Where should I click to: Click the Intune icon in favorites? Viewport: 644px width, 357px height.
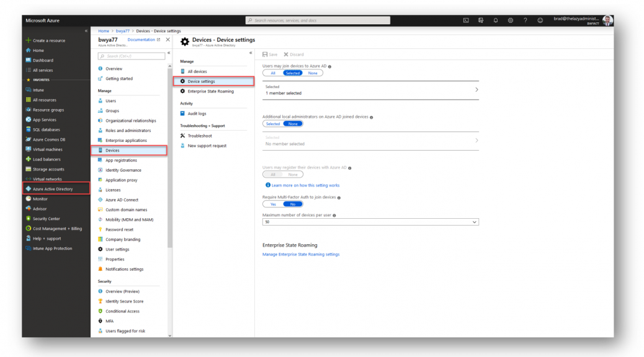point(29,90)
